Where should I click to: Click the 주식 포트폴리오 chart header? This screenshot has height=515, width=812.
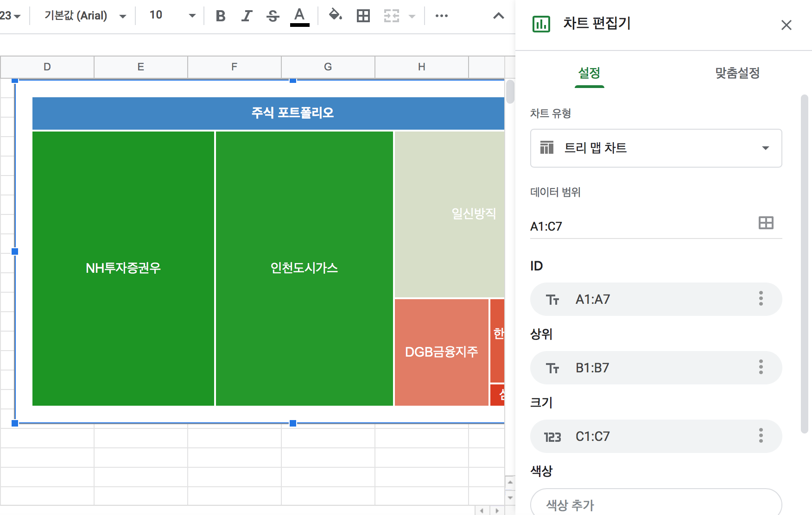pos(268,113)
